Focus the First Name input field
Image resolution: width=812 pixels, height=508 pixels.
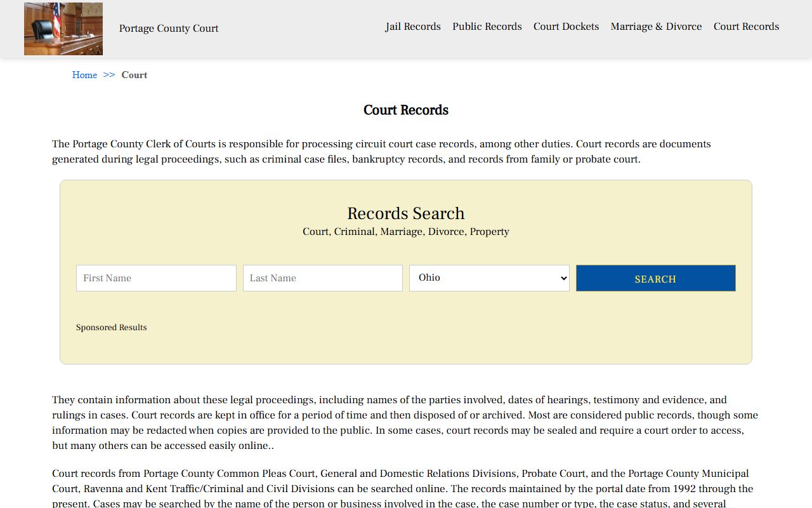(156, 278)
